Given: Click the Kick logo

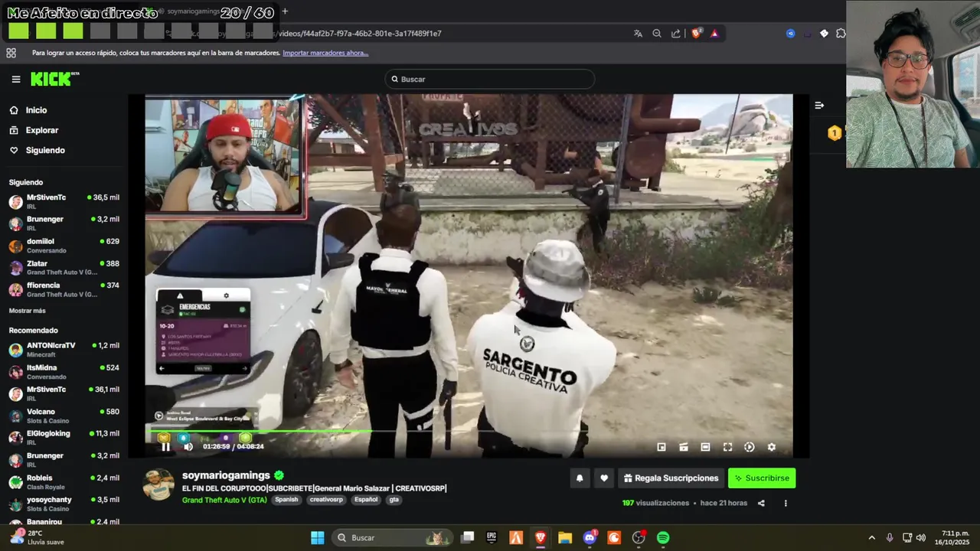Looking at the screenshot, I should click(x=55, y=79).
